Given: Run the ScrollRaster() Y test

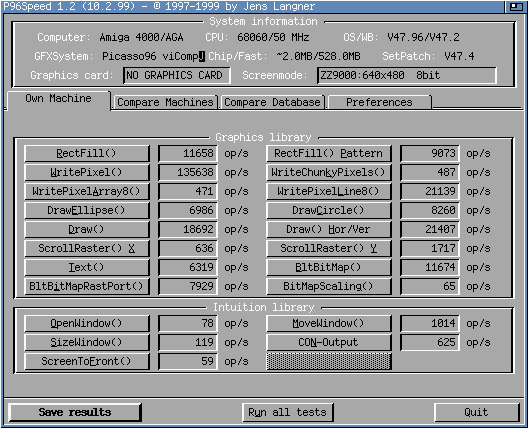Looking at the screenshot, I should [329, 249].
